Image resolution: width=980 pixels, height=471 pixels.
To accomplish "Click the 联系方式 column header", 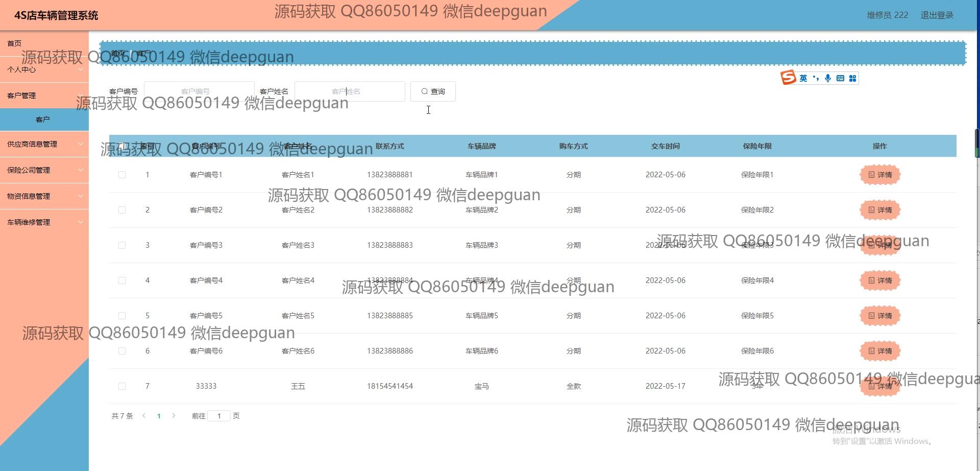I will (390, 146).
